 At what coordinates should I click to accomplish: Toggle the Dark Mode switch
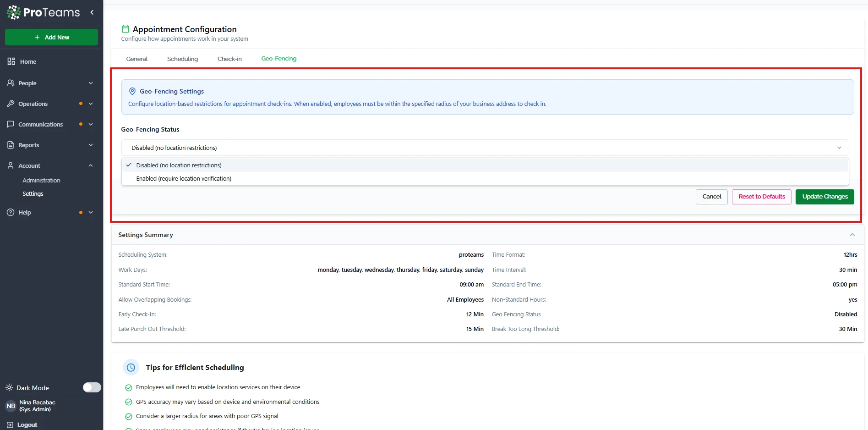coord(92,387)
